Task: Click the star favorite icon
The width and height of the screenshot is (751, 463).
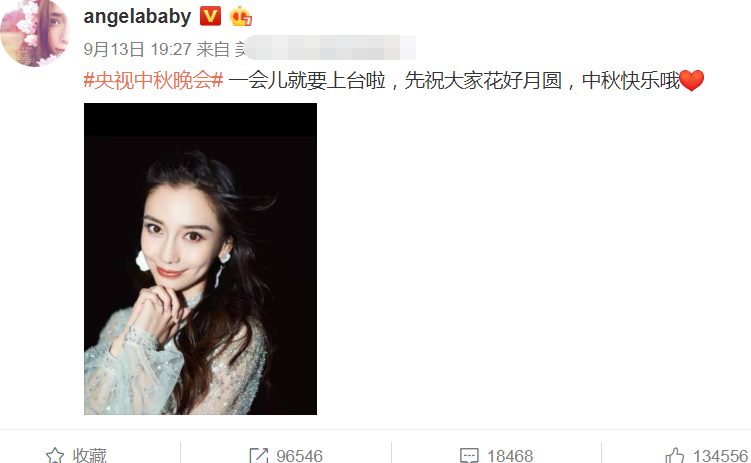Action: click(x=55, y=455)
